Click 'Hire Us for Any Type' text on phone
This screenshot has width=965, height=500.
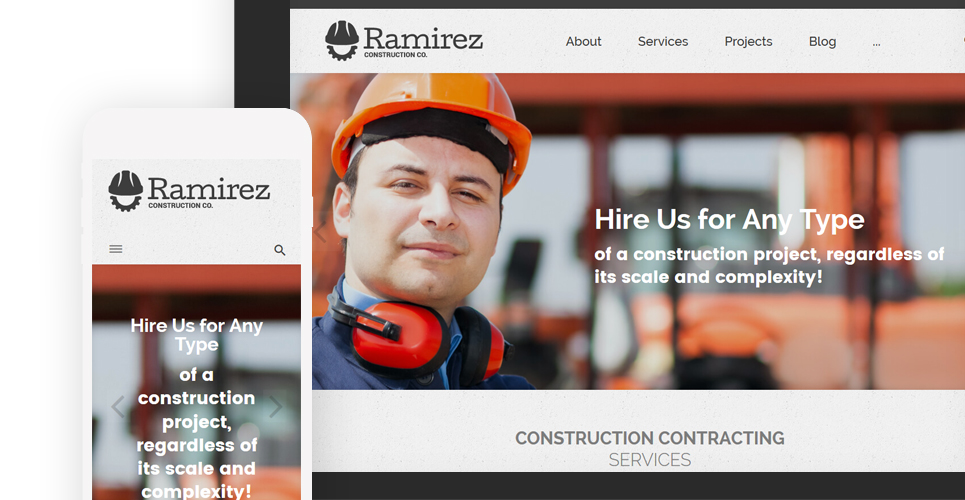197,335
